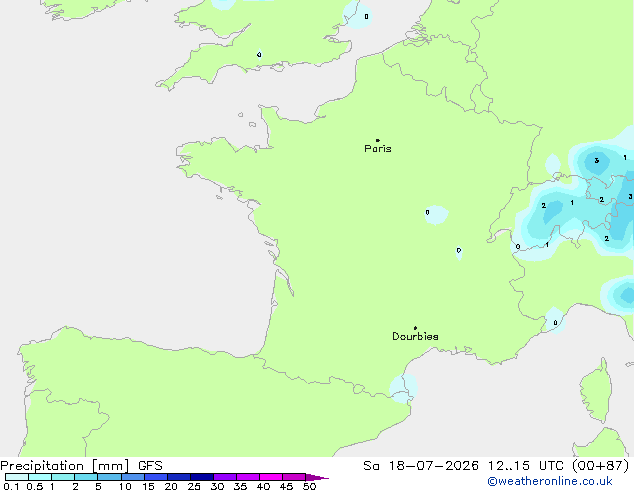Click the Dourbies city label
This screenshot has height=490, width=634.
[x=415, y=336]
